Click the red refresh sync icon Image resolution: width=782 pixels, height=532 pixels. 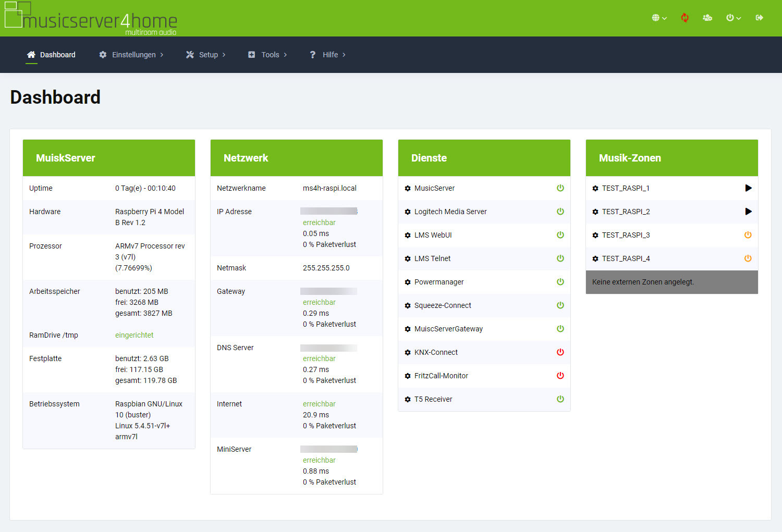685,18
